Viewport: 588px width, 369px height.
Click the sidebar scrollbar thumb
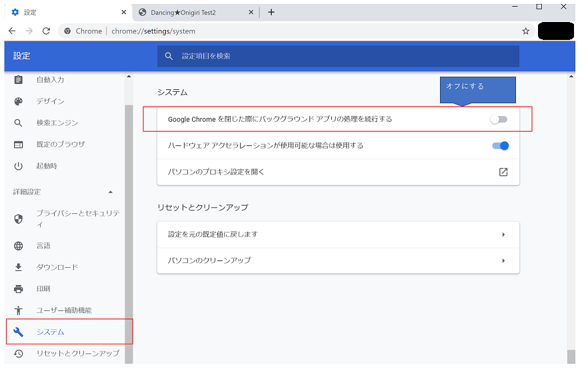tap(129, 234)
